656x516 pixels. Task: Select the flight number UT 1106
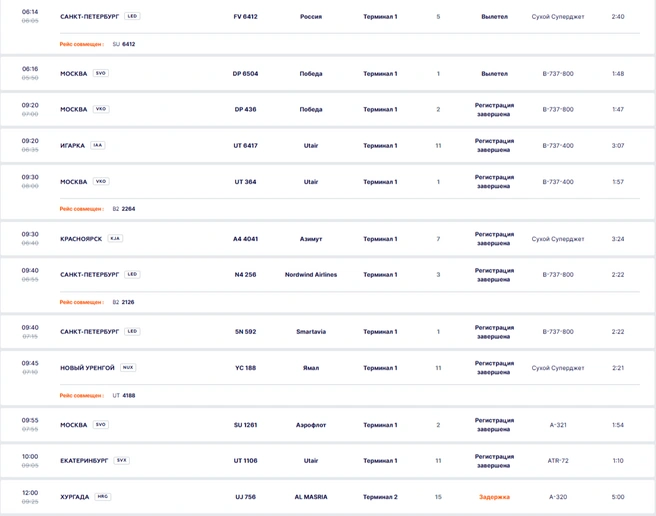(246, 461)
